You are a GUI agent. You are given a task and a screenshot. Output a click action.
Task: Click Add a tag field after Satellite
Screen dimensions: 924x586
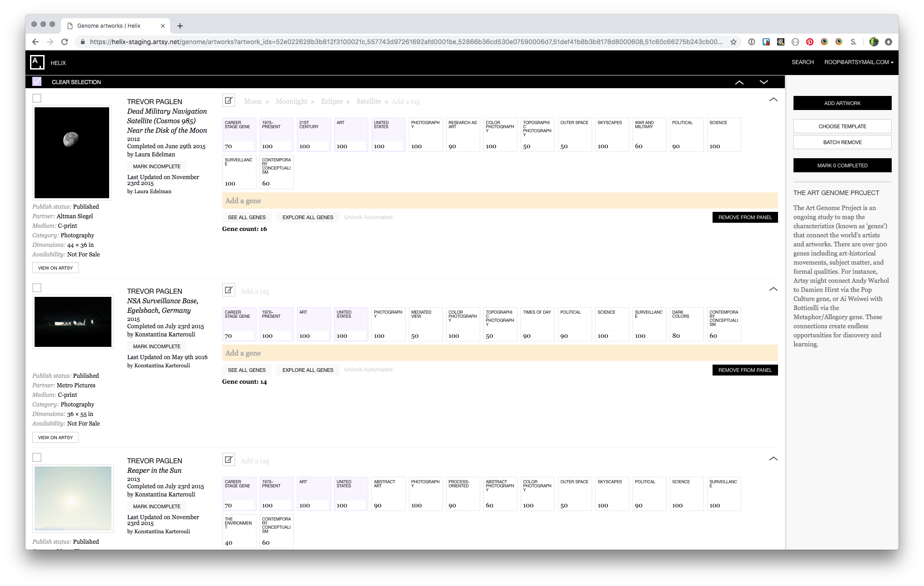point(406,102)
